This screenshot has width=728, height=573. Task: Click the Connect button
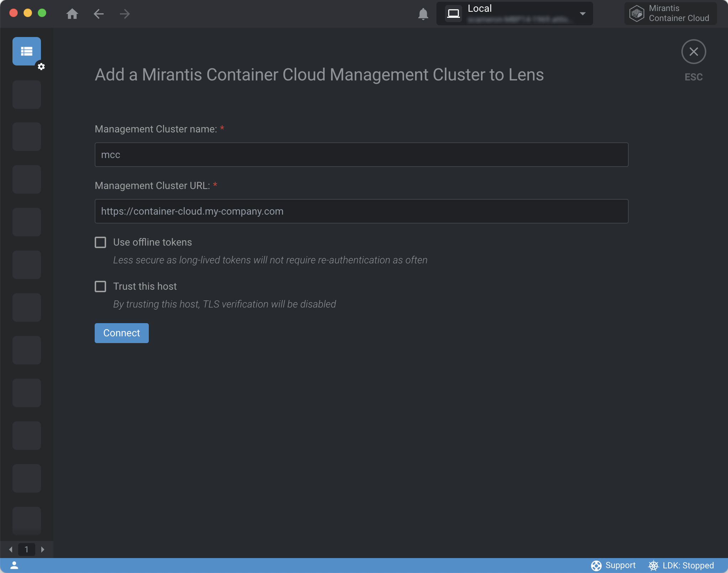pos(121,333)
